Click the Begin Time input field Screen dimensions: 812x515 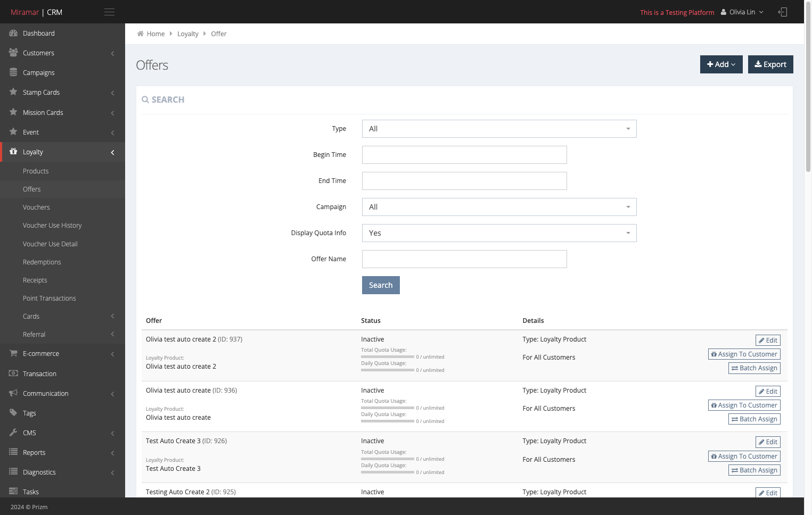(464, 155)
